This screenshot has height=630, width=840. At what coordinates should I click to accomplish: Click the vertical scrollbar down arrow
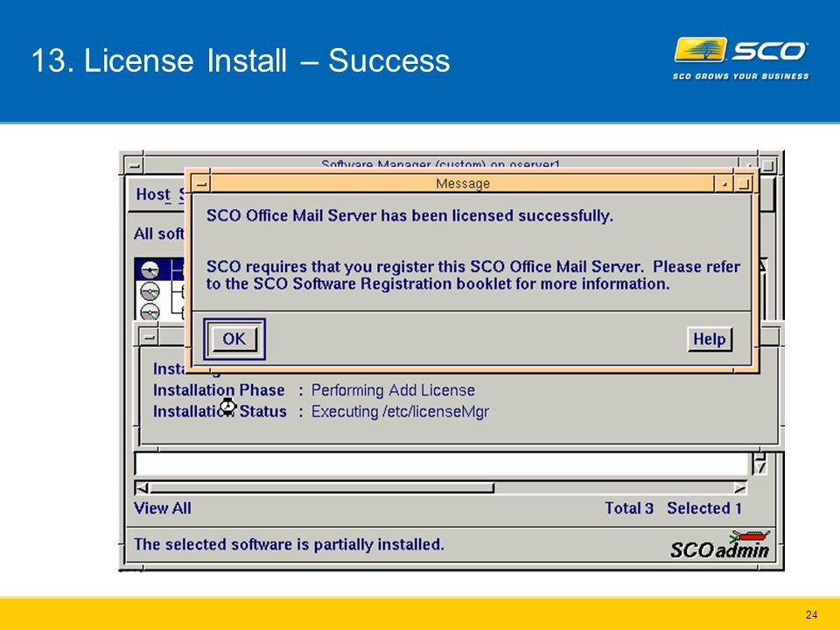coord(759,467)
